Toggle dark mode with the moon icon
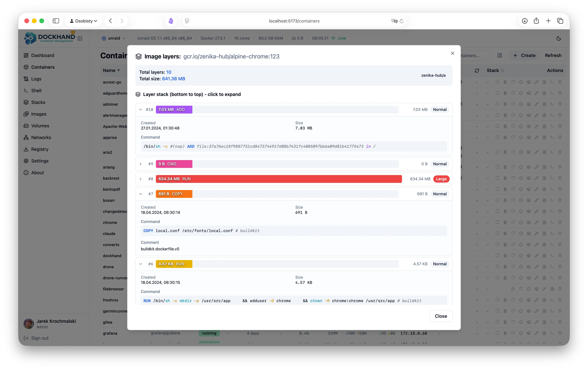This screenshot has width=588, height=370. tap(559, 38)
